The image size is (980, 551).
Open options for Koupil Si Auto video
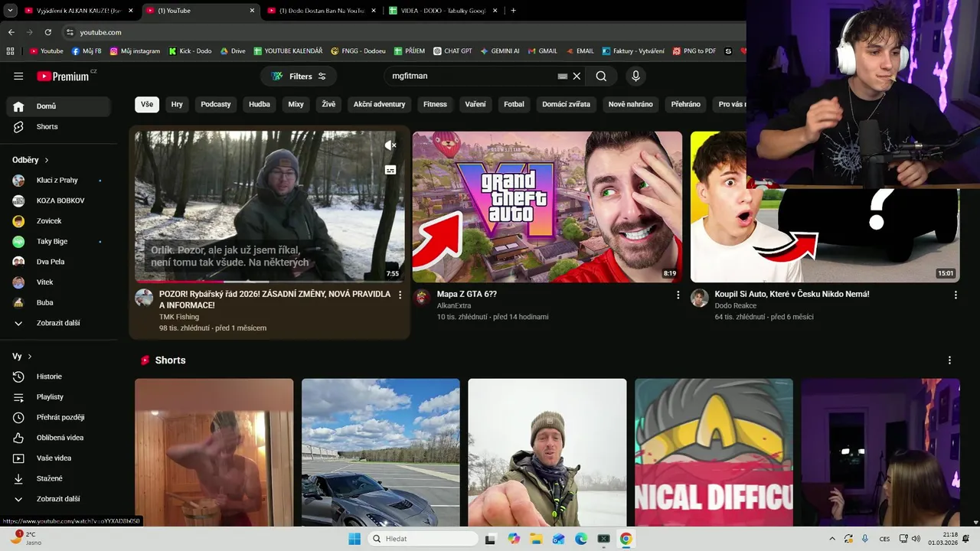(955, 295)
